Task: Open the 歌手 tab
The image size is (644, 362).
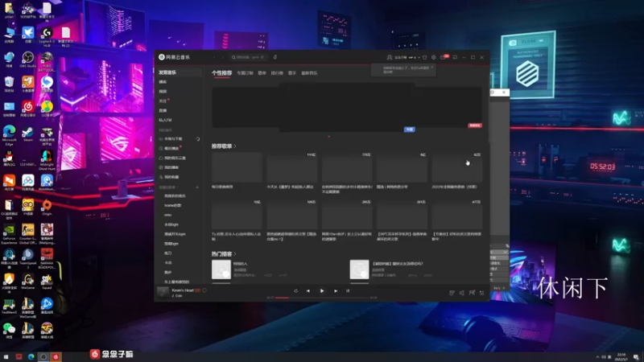Action: coord(292,73)
